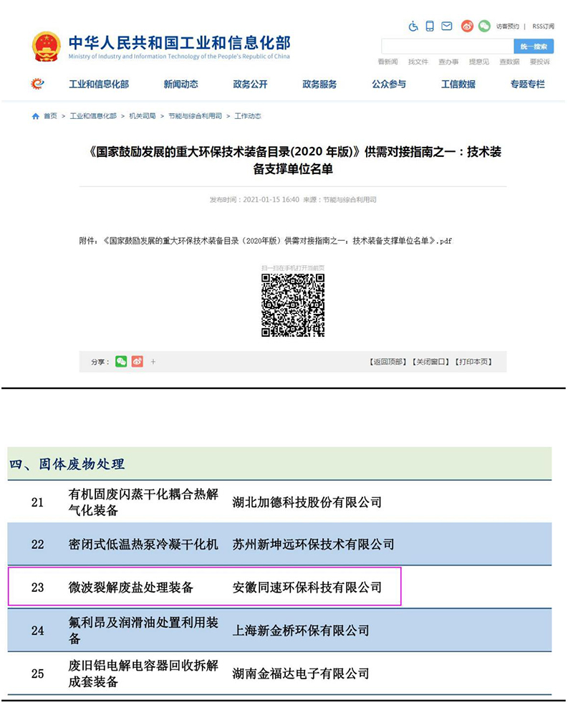Select the 查数据 search shortcut
573x728 pixels.
coord(509,62)
